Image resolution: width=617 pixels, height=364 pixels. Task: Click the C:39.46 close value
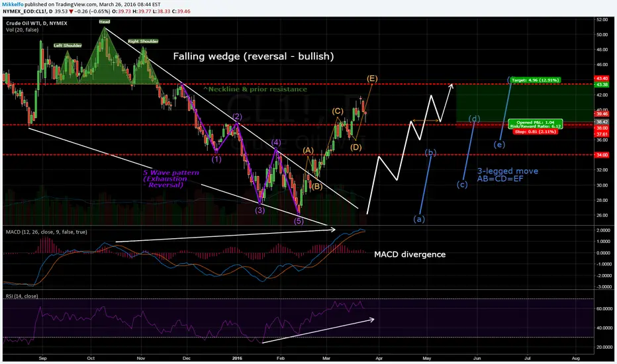(182, 11)
